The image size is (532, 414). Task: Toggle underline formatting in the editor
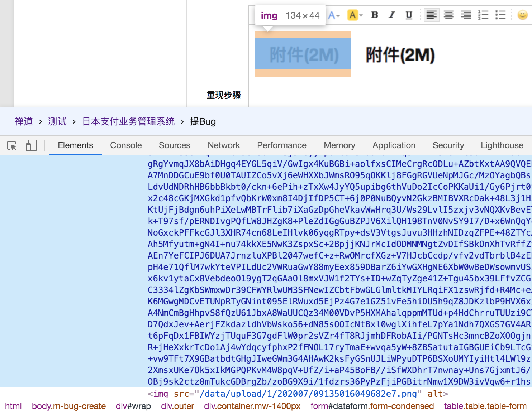click(x=409, y=15)
